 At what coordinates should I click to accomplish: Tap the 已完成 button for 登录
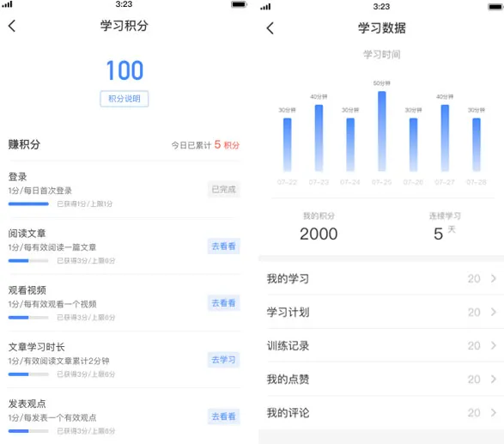click(224, 190)
